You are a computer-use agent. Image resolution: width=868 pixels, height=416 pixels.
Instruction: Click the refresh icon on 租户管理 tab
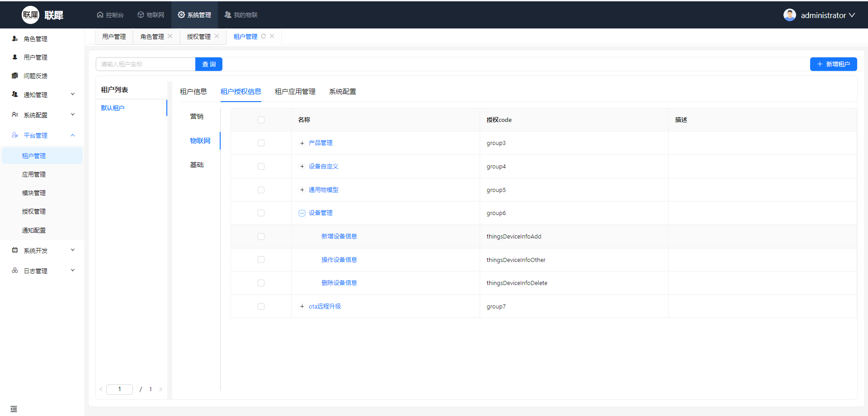click(263, 36)
